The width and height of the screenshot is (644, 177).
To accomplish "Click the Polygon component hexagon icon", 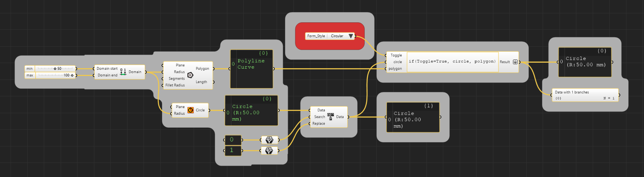I will click(x=190, y=75).
